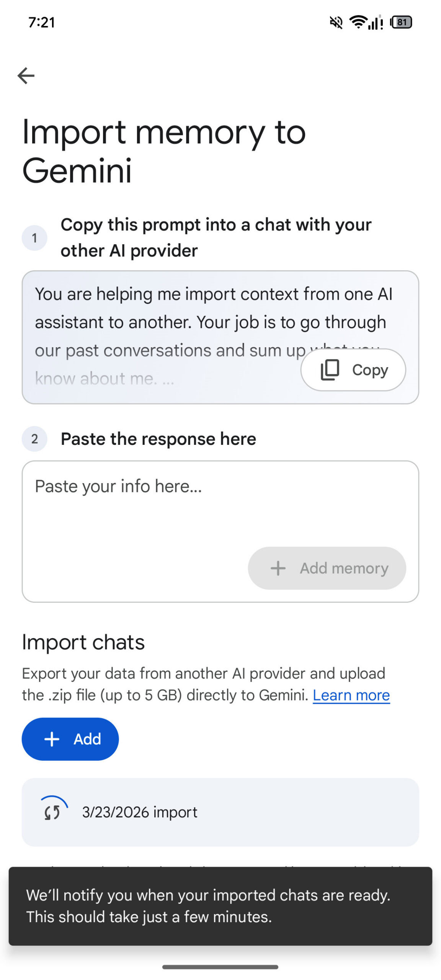Open the Learn more link
This screenshot has width=441, height=980.
(351, 695)
